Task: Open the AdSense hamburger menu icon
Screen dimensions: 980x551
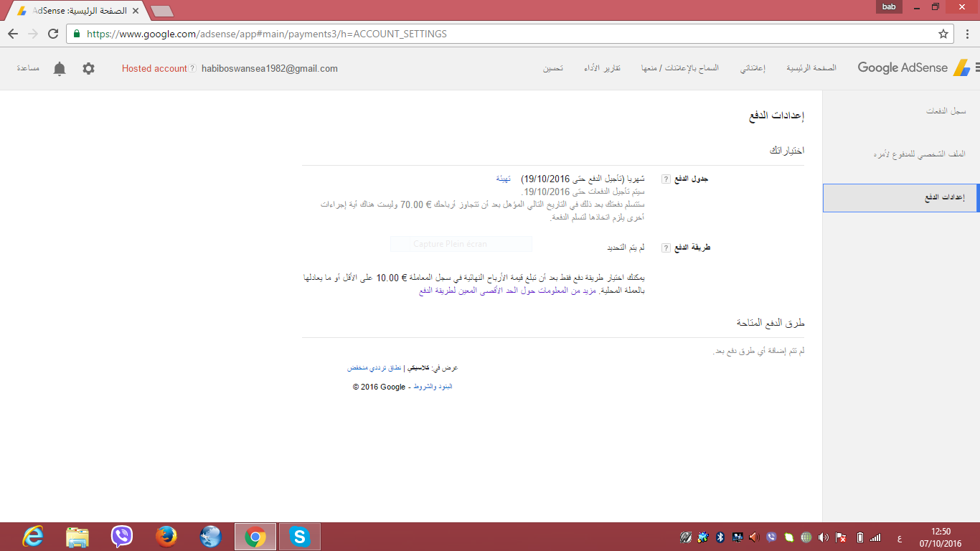Action: (x=976, y=68)
